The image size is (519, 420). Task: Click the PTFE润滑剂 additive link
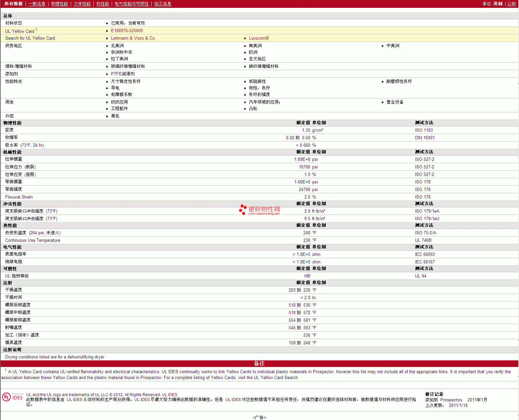click(x=123, y=74)
